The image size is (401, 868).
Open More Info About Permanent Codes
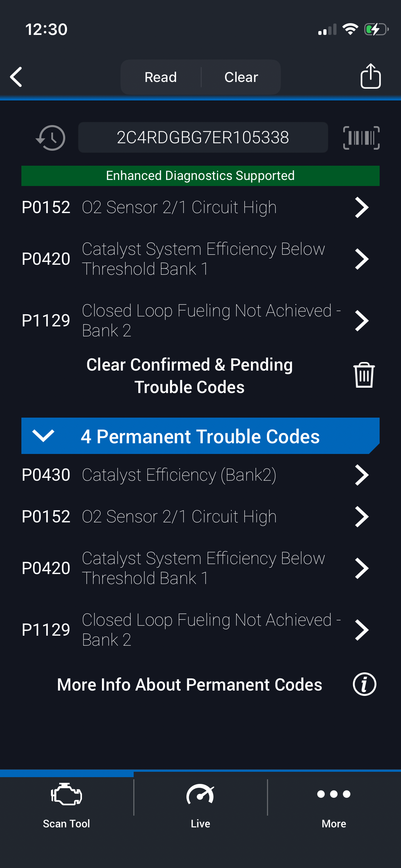pos(190,684)
